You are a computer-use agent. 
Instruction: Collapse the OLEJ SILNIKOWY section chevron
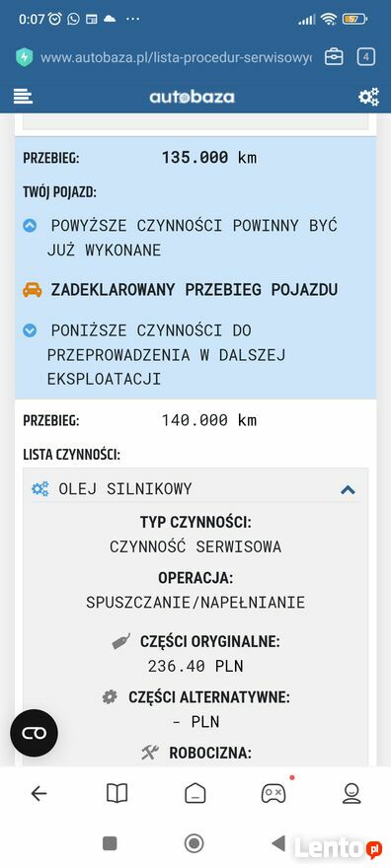coord(348,489)
